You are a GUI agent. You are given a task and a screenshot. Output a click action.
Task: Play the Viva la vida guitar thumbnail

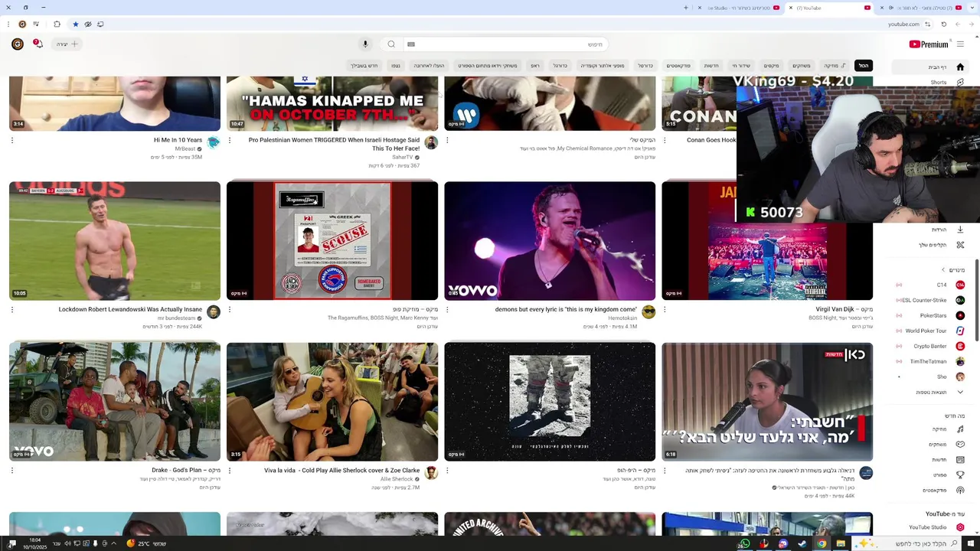pos(332,402)
